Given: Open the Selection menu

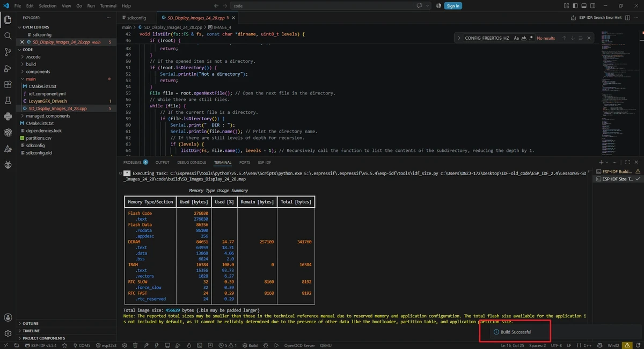Looking at the screenshot, I should (47, 6).
